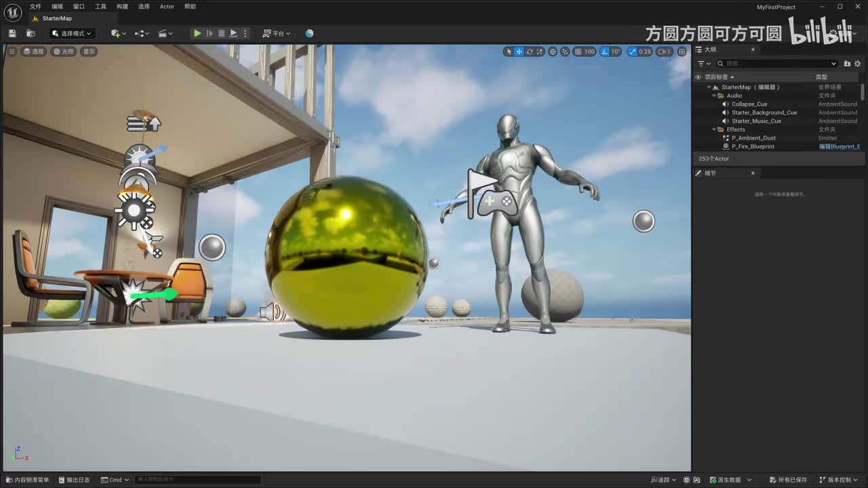Choose the scale tool in viewport
Screen dimensions: 868x488
click(540, 52)
